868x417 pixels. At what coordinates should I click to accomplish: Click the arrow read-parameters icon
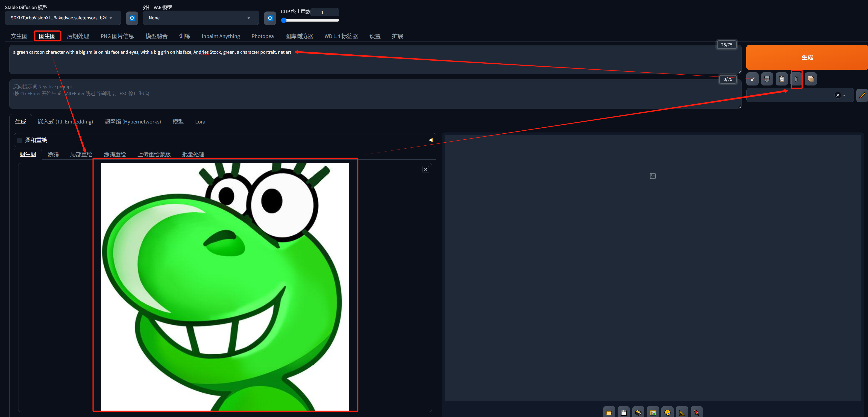pyautogui.click(x=752, y=79)
